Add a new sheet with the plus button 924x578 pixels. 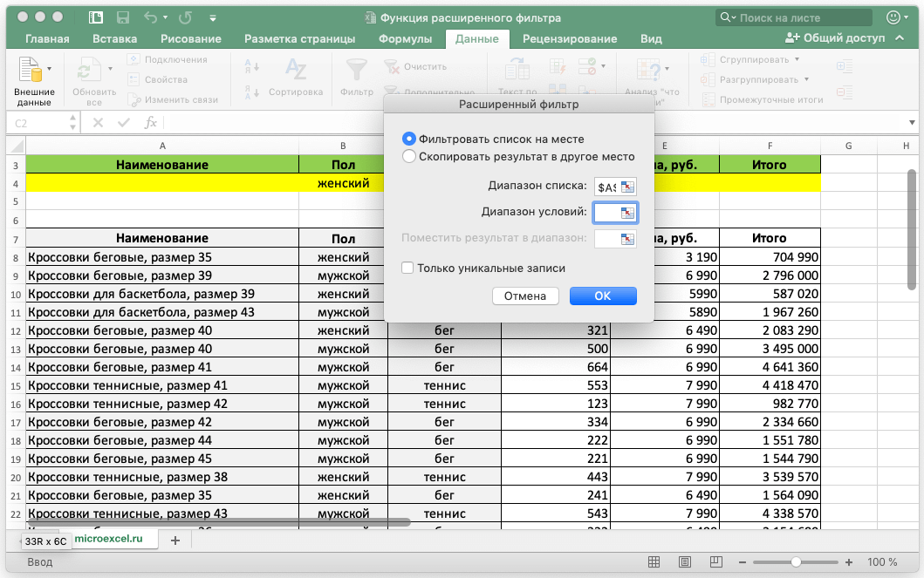click(175, 541)
